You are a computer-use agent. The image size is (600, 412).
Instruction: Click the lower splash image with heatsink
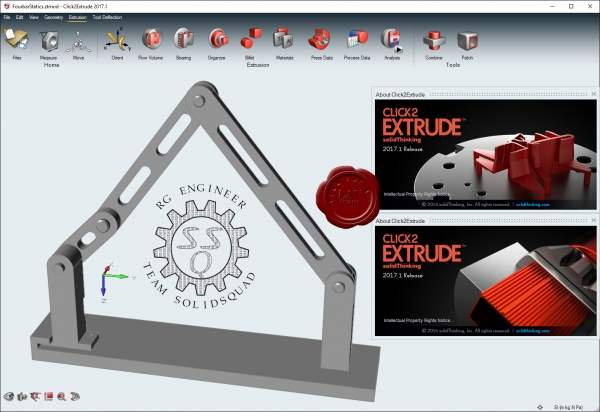(486, 281)
